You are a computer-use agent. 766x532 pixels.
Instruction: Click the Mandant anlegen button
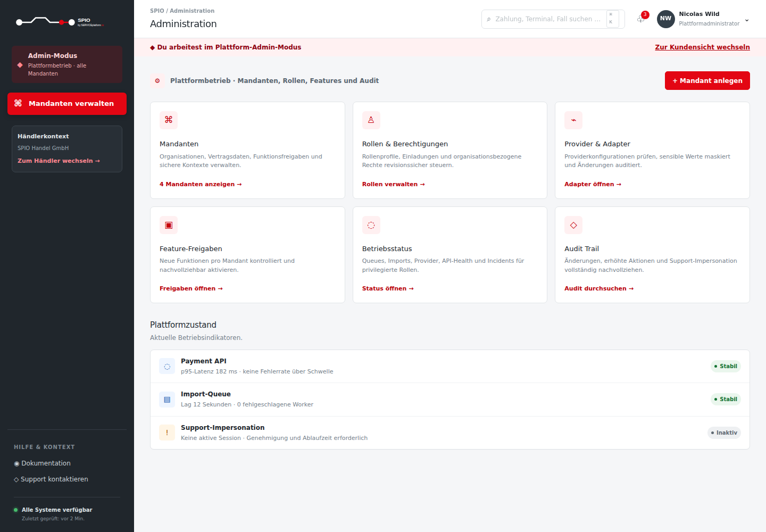click(x=707, y=81)
